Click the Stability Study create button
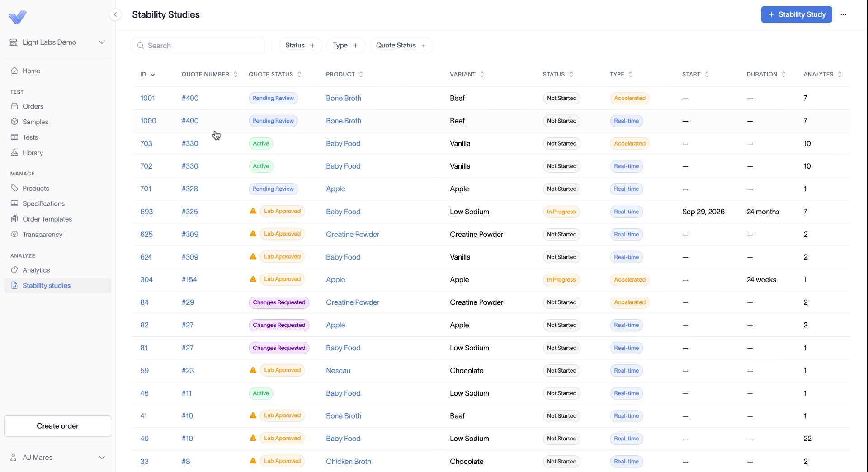Image resolution: width=868 pixels, height=472 pixels. coord(797,14)
